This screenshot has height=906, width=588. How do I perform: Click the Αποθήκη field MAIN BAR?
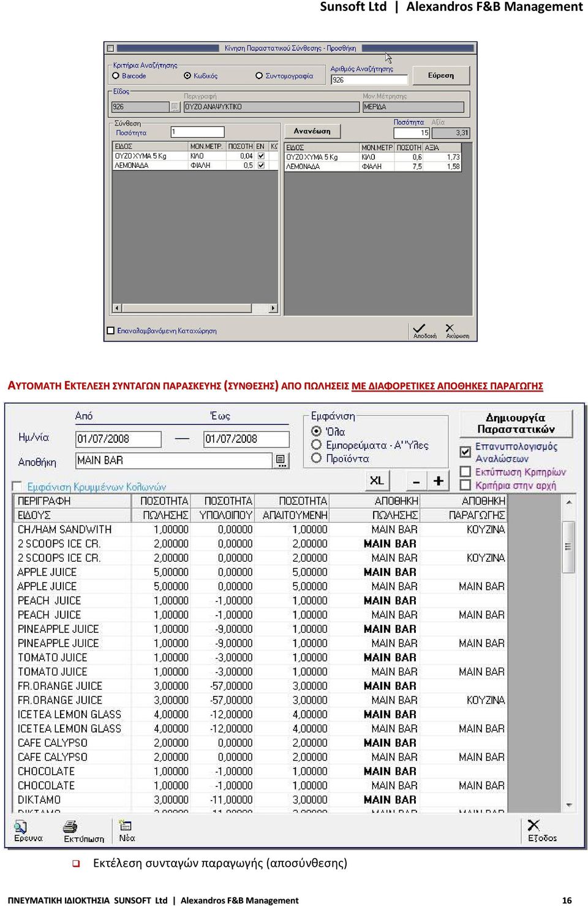(x=174, y=460)
